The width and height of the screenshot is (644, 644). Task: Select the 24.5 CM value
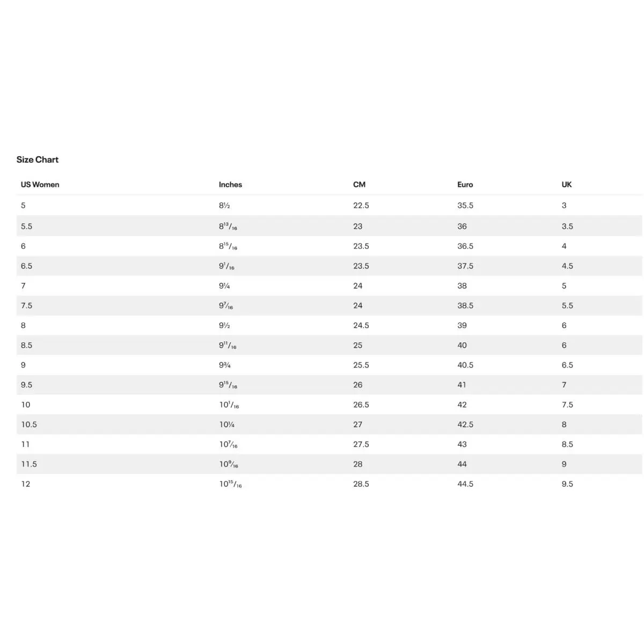pyautogui.click(x=361, y=326)
